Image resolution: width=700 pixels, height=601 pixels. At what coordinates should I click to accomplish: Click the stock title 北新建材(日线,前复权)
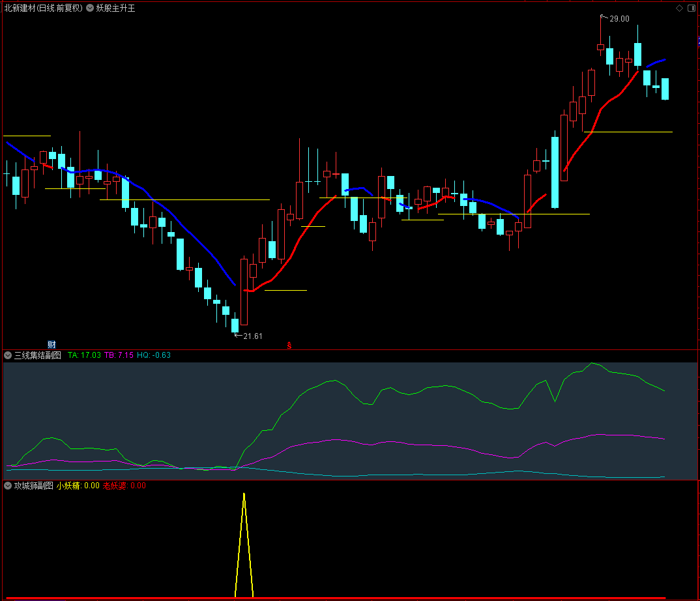[43, 8]
